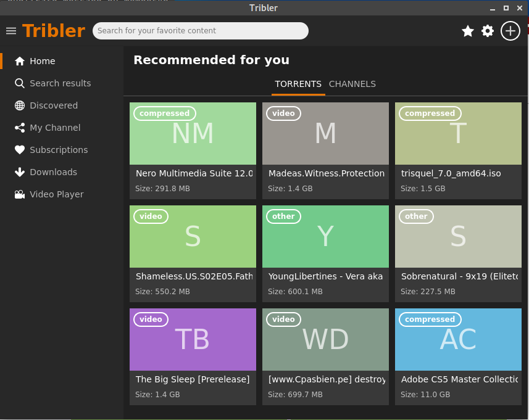The height and width of the screenshot is (420, 529).
Task: Click the Tribler orange logo
Action: [54, 31]
